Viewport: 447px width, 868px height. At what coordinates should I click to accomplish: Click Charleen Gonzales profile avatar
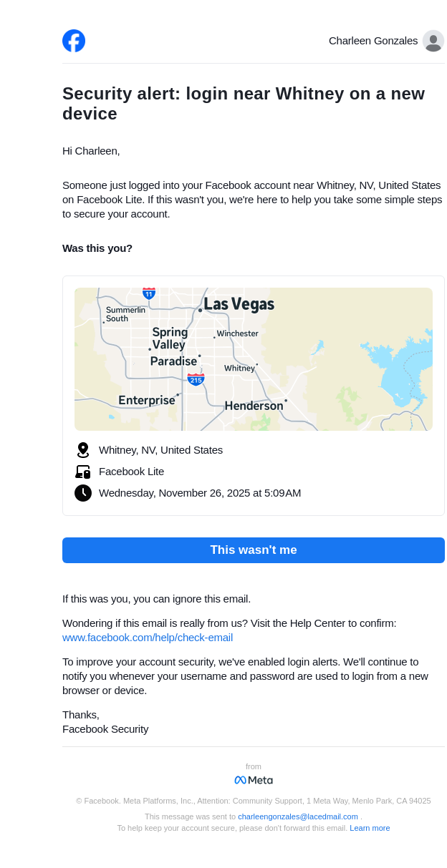(x=433, y=41)
